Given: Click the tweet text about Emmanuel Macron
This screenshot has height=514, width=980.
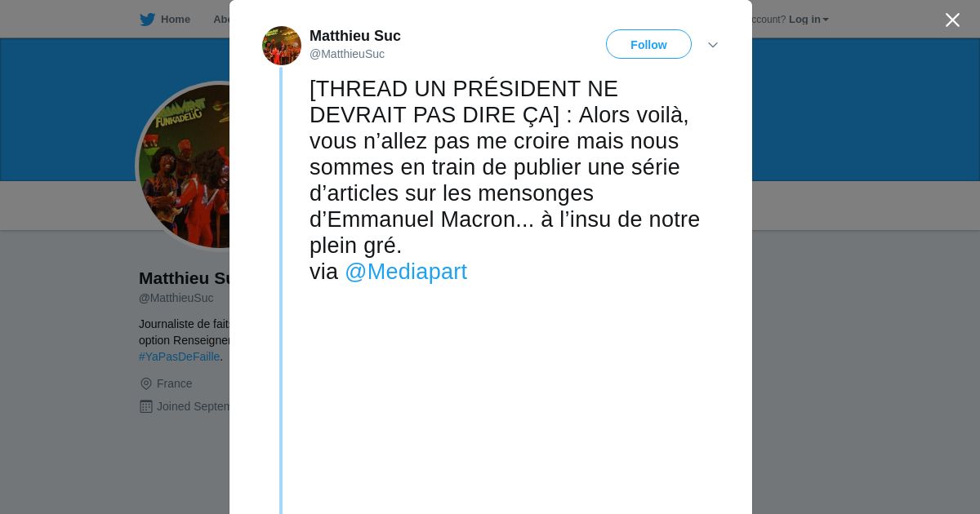Looking at the screenshot, I should click(504, 167).
